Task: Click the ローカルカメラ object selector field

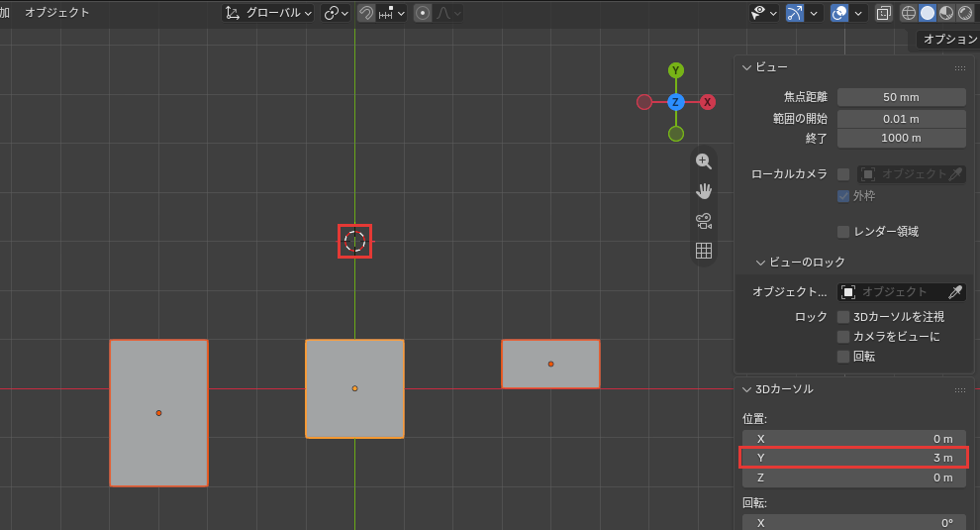Action: [904, 174]
